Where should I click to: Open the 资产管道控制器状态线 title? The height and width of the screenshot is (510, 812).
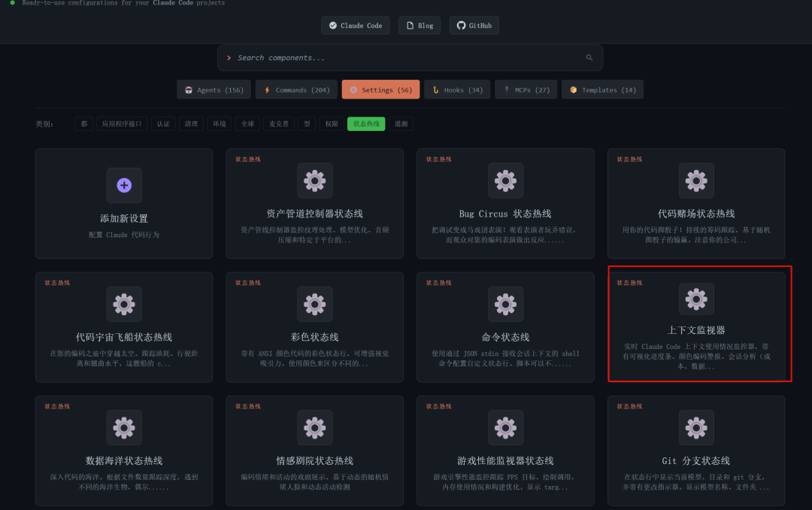click(314, 214)
